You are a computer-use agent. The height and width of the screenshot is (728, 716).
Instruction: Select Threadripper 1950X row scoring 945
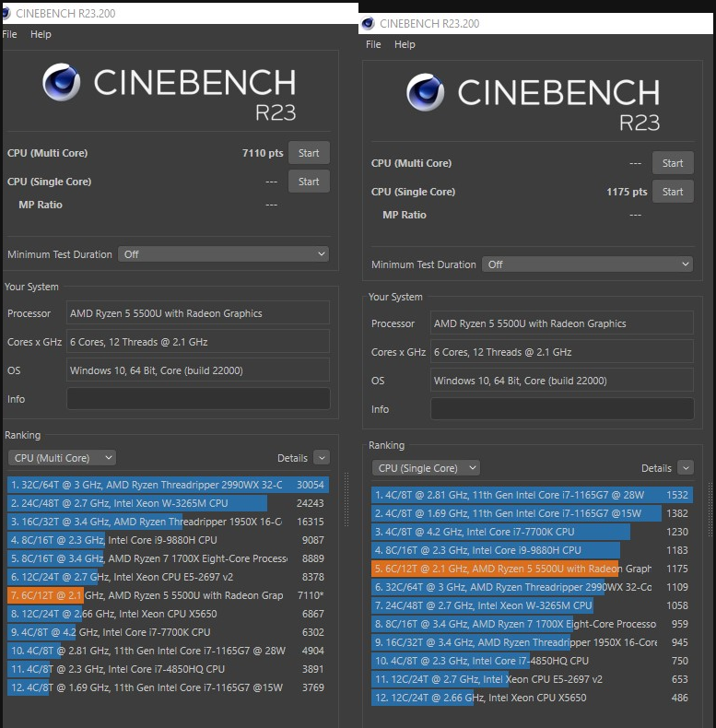click(532, 642)
